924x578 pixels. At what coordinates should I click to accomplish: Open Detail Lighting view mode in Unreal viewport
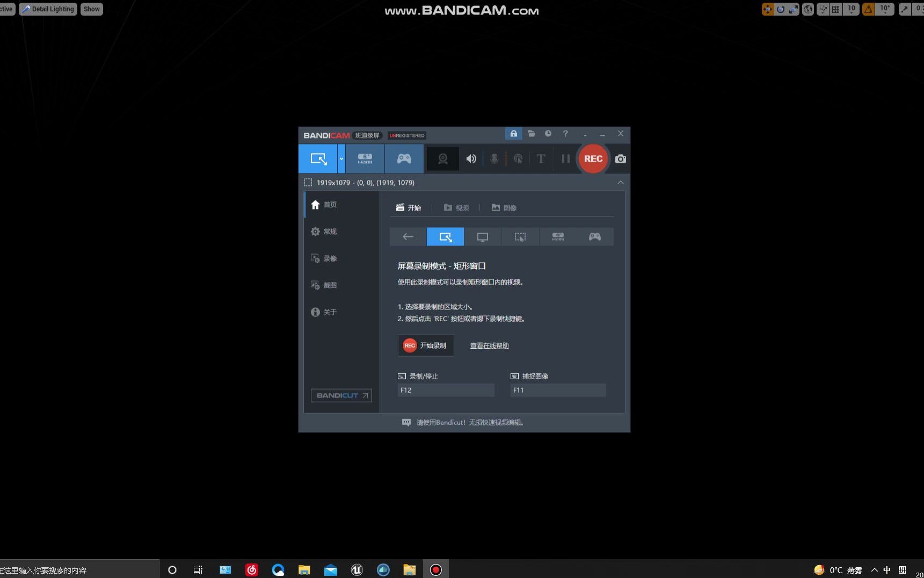tap(48, 9)
